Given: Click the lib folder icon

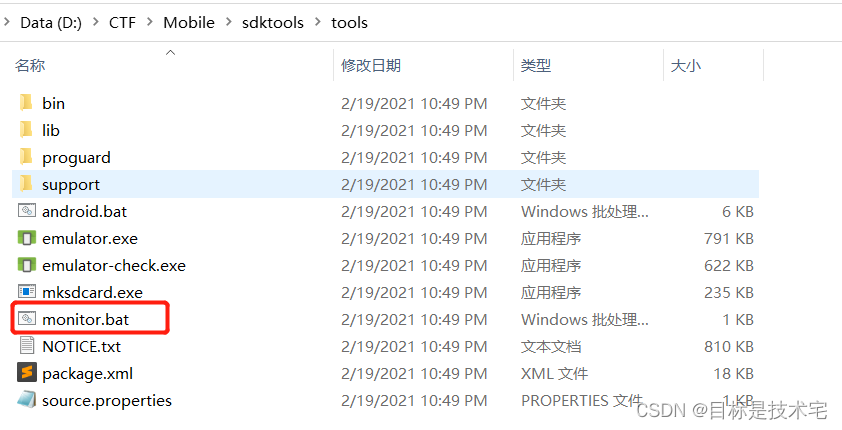Looking at the screenshot, I should pos(26,130).
